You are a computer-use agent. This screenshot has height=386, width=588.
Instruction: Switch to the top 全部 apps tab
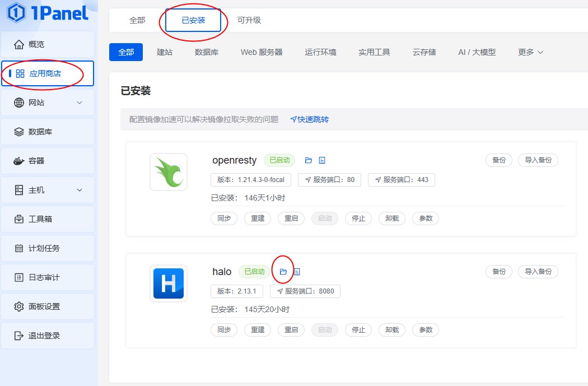click(137, 20)
